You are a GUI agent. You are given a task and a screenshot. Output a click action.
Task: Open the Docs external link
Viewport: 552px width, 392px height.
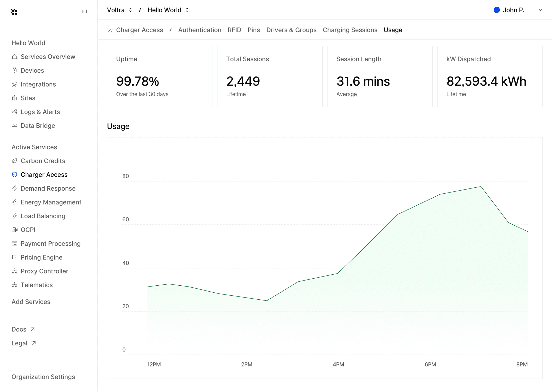(x=23, y=329)
